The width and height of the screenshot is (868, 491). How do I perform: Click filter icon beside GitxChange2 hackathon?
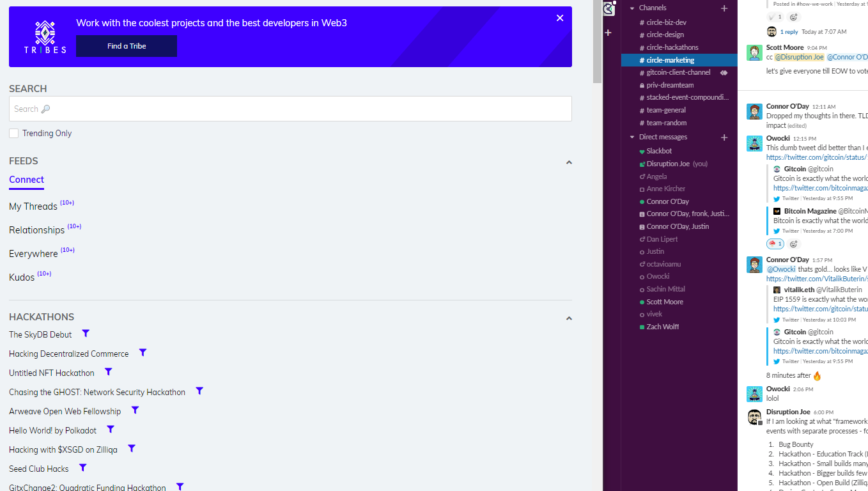pos(180,487)
